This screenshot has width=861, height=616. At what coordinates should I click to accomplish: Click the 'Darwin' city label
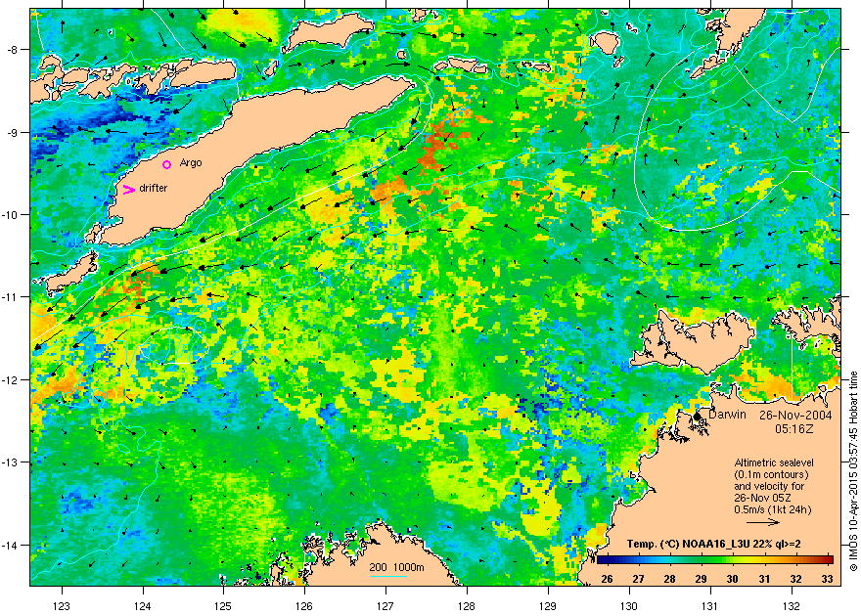tap(727, 415)
